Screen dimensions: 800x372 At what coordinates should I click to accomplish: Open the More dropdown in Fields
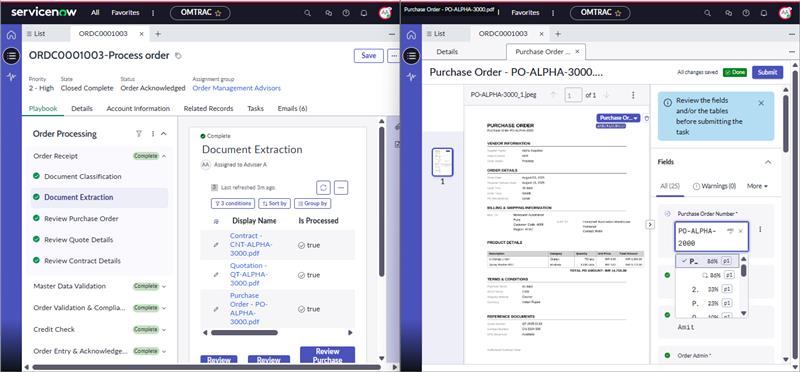point(757,186)
